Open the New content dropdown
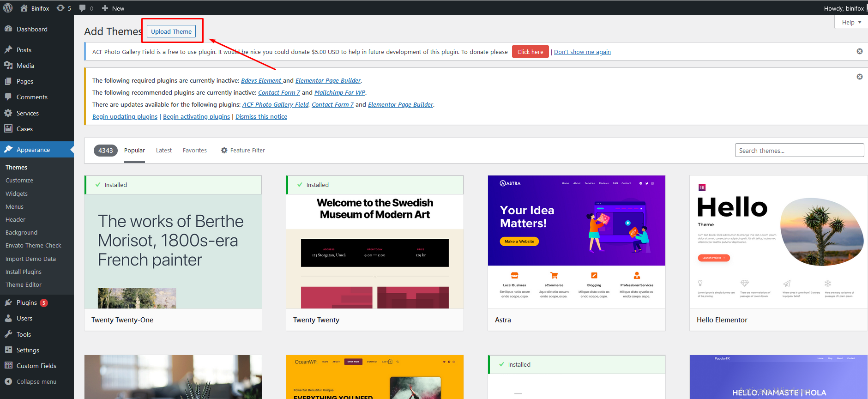 [x=113, y=8]
